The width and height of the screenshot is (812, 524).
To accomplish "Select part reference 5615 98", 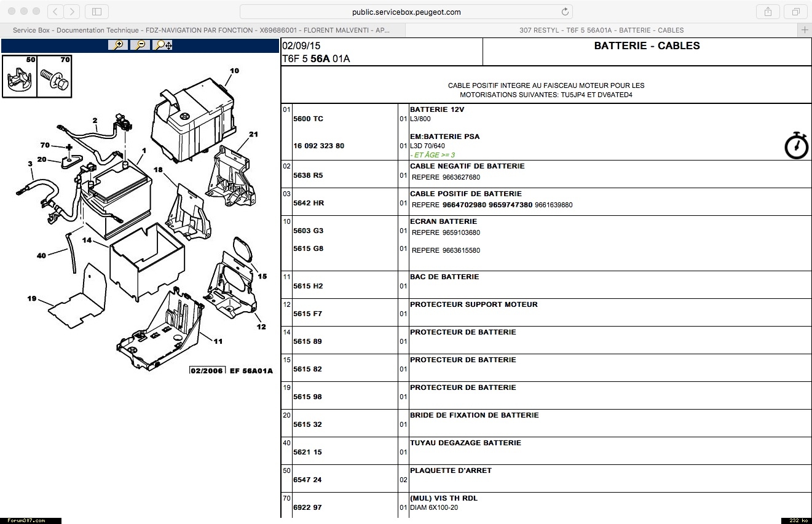I will click(x=308, y=397).
